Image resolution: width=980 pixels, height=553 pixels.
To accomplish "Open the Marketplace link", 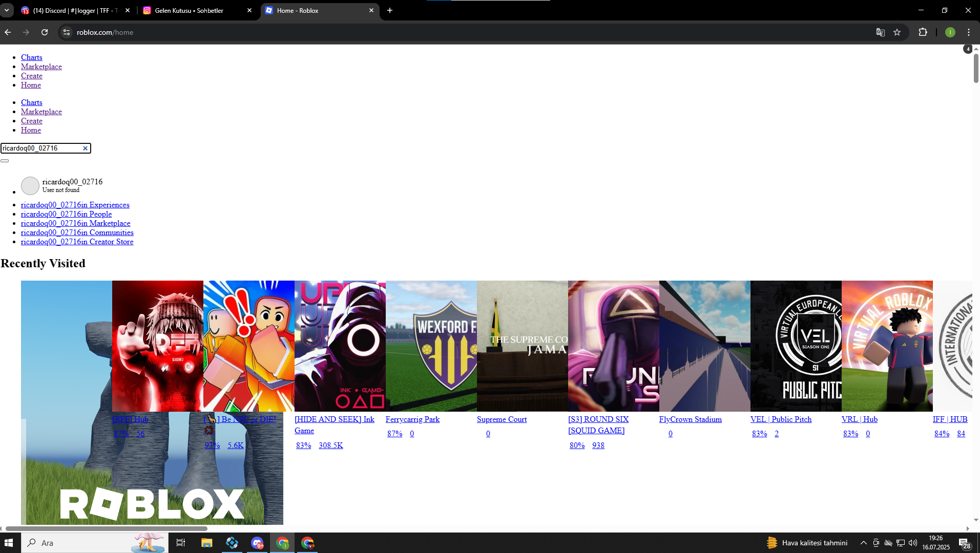I will point(41,67).
